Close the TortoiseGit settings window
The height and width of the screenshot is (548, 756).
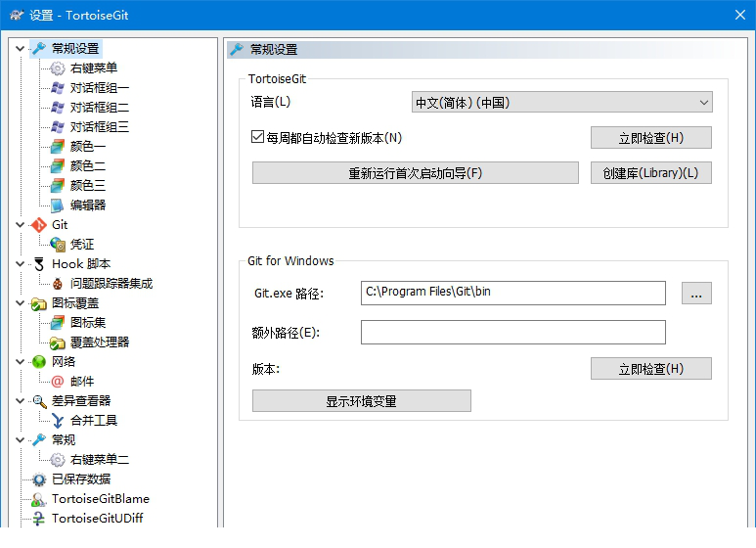click(x=740, y=15)
